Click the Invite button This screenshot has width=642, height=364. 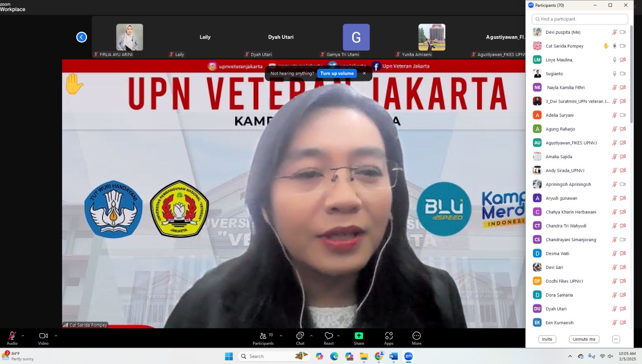click(x=547, y=339)
